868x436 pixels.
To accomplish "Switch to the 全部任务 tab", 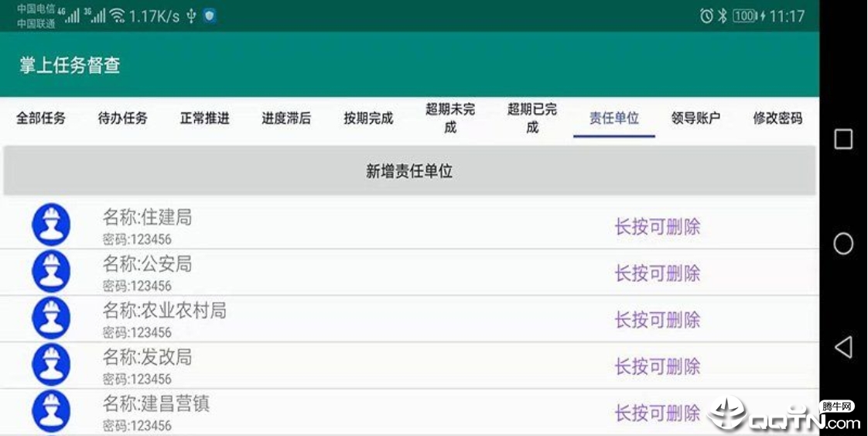I will tap(41, 118).
